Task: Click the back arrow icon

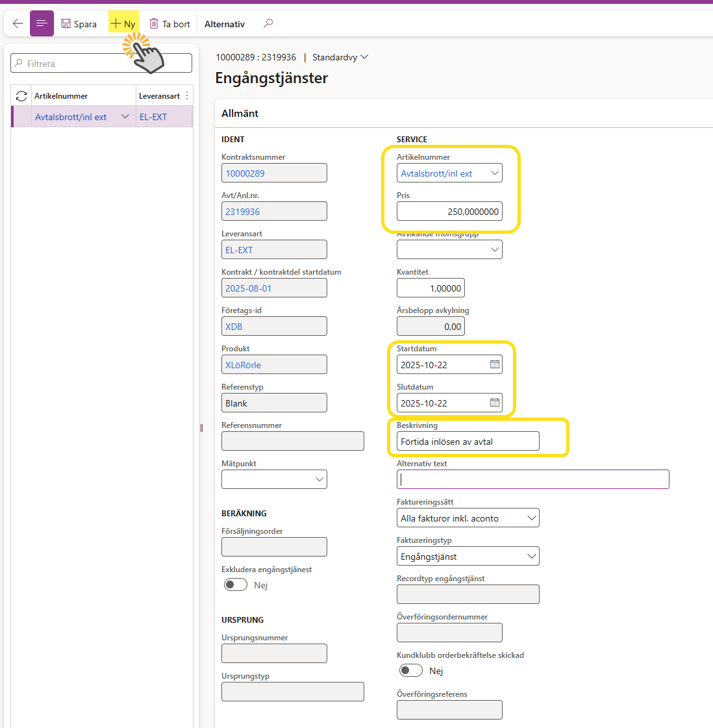Action: (18, 24)
